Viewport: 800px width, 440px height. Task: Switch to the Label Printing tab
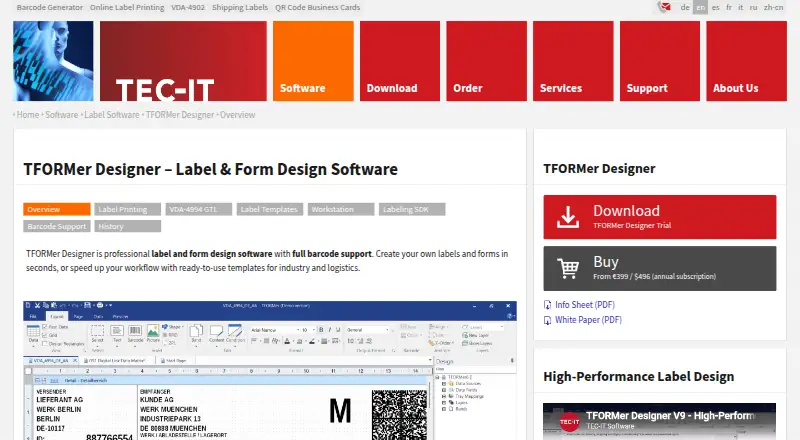[128, 209]
